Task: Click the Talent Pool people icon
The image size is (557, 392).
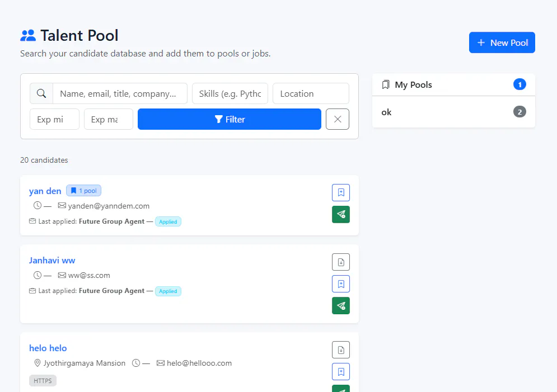Action: click(28, 35)
